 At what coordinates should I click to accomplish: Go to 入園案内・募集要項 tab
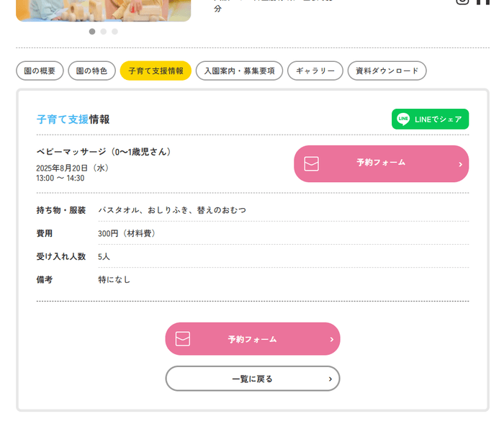239,71
